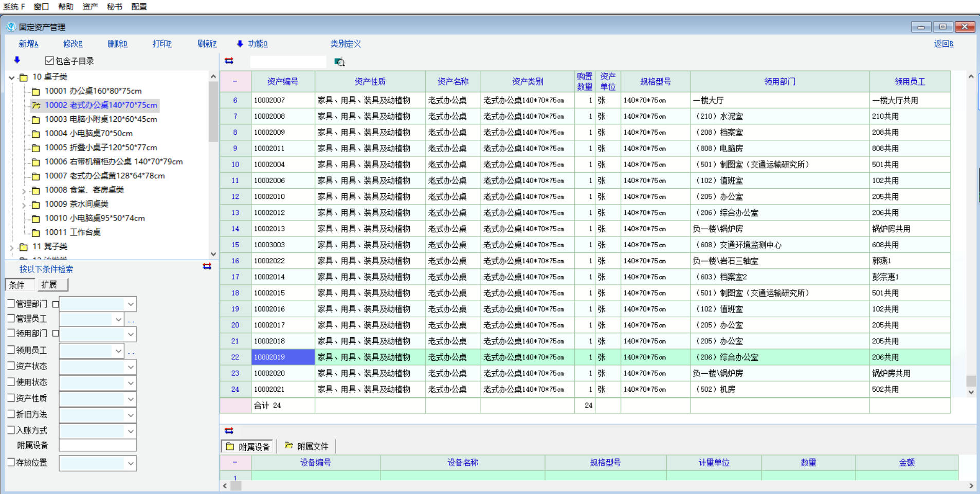Click the category tree vertical scrollbar thumb
Screen dimensions: 980x494
coord(213,111)
